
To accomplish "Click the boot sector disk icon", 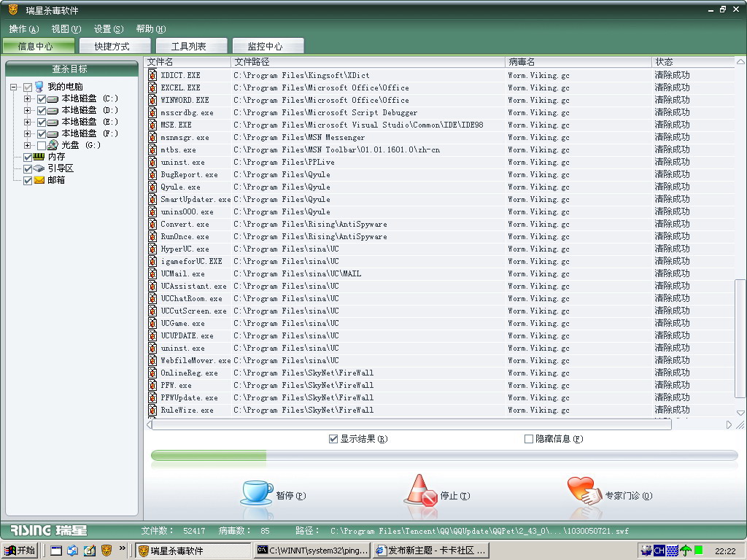I will click(x=39, y=168).
